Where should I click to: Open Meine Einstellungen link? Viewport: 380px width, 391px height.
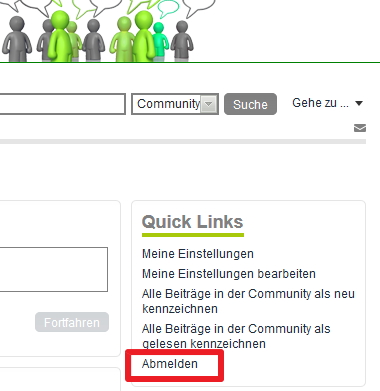198,254
